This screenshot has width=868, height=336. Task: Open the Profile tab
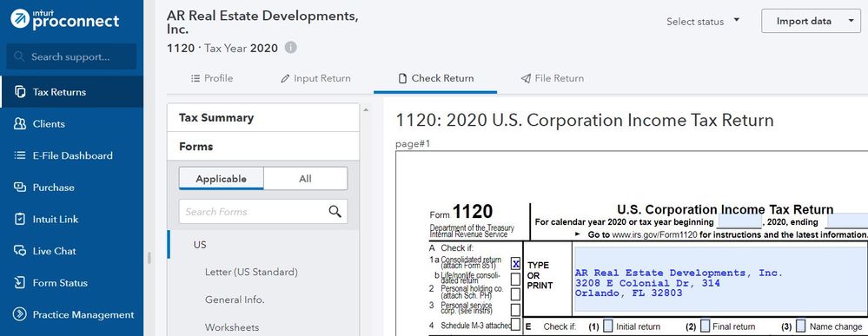pyautogui.click(x=212, y=79)
